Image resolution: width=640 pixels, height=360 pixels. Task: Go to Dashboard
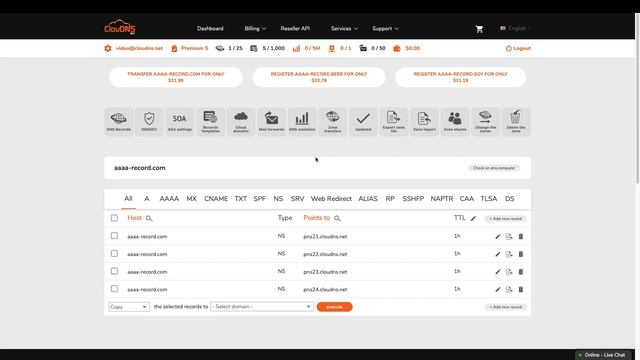pyautogui.click(x=210, y=29)
